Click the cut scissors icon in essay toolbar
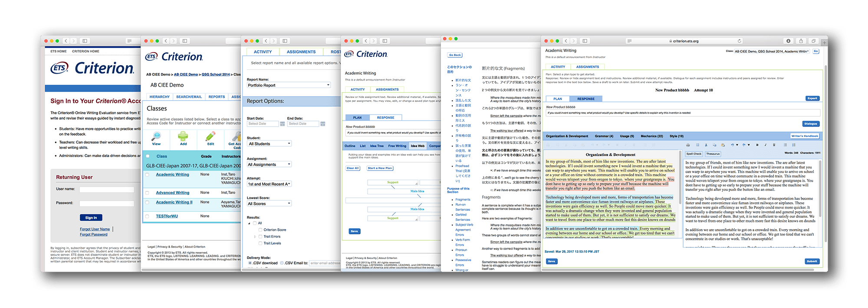Image resolution: width=868 pixels, height=308 pixels. (706, 145)
